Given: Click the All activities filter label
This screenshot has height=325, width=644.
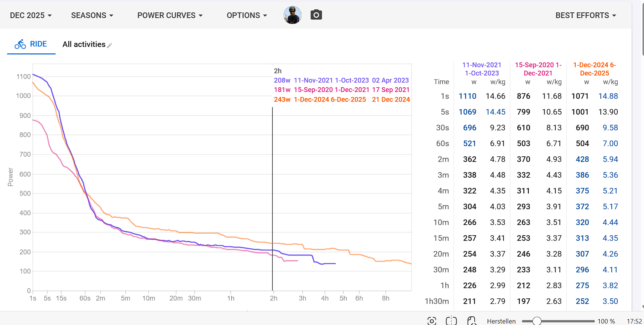Looking at the screenshot, I should [84, 44].
